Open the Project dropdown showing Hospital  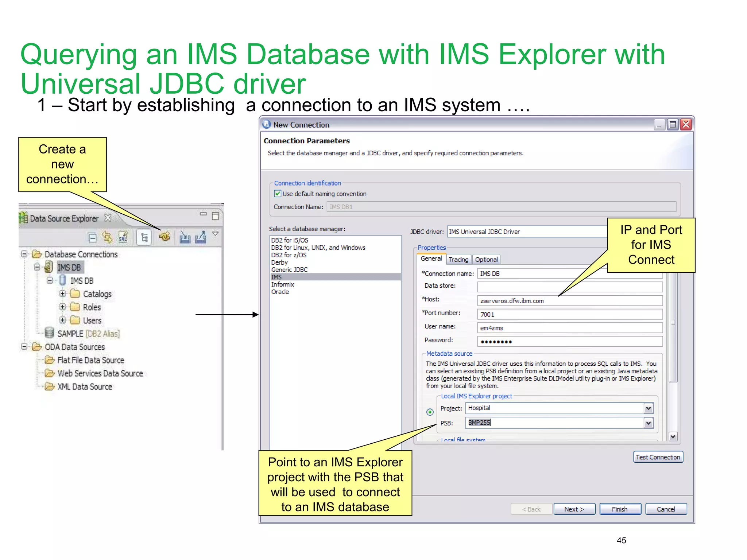click(x=648, y=408)
